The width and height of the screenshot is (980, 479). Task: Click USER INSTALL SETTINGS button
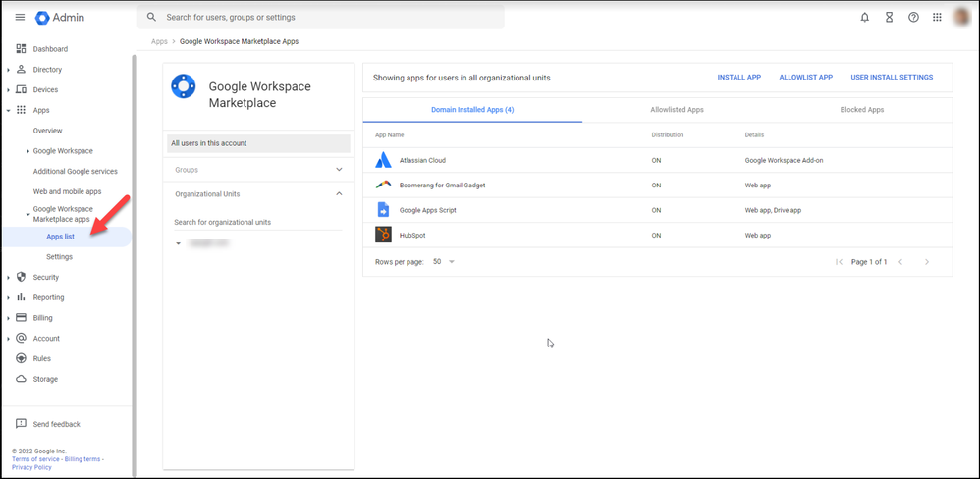tap(892, 78)
